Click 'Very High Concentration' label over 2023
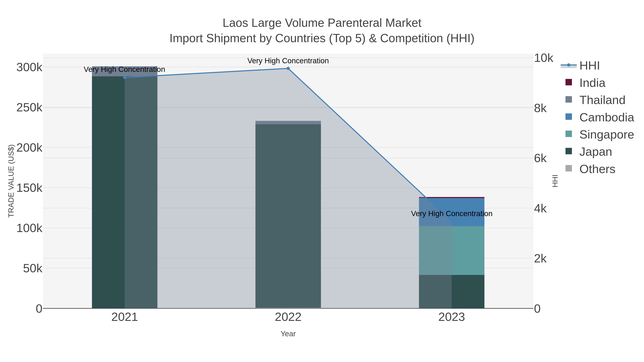Viewport: 644px width, 362px height. pos(452,214)
